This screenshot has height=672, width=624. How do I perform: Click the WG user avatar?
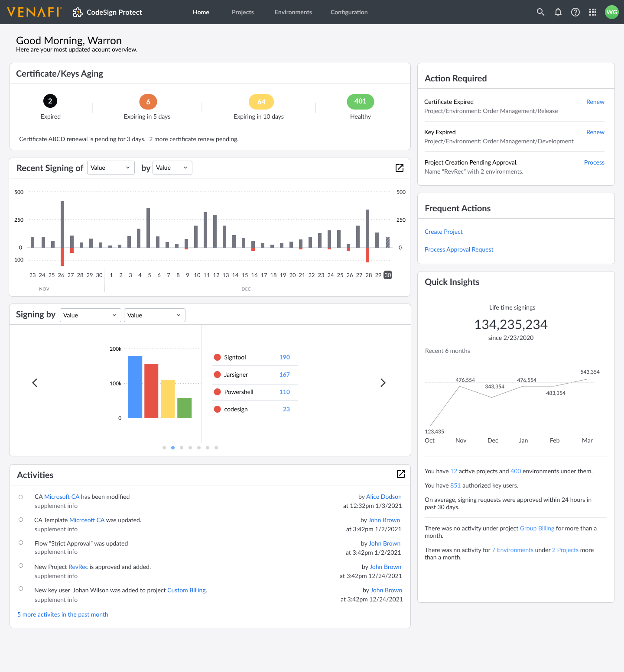611,12
